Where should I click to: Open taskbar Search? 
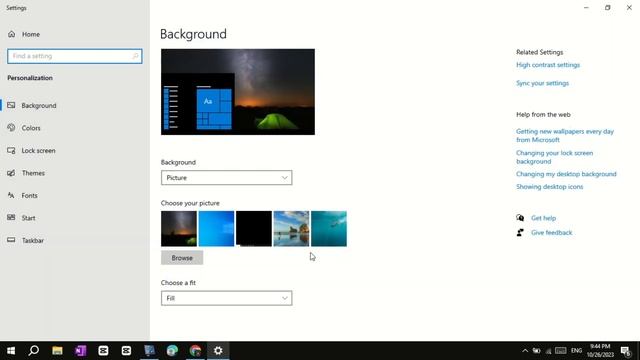coord(34,351)
